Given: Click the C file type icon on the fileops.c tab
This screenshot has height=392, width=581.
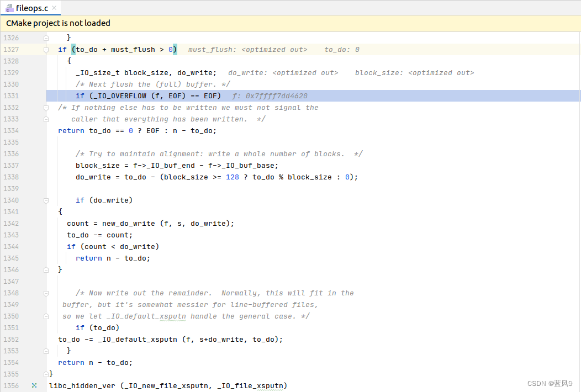Looking at the screenshot, I should pyautogui.click(x=8, y=8).
